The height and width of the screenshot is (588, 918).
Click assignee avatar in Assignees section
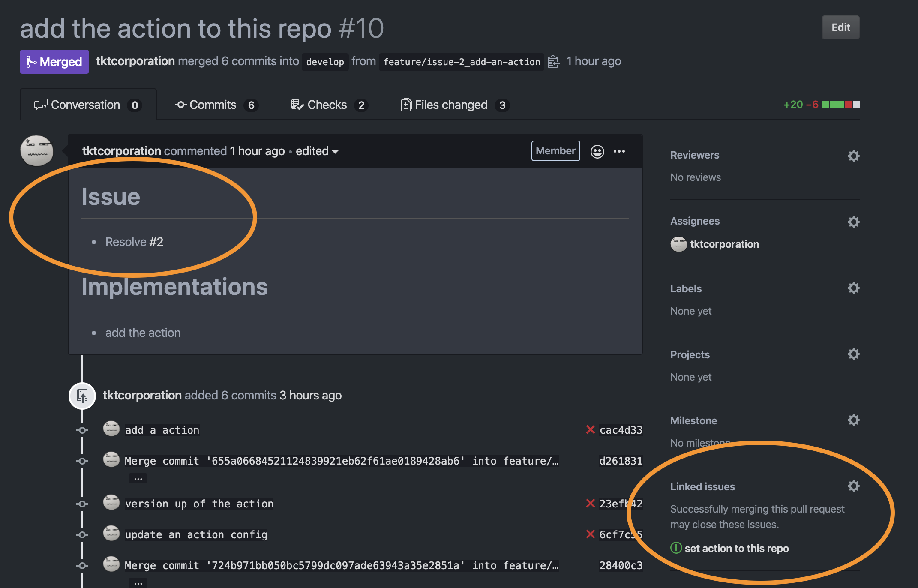(678, 244)
